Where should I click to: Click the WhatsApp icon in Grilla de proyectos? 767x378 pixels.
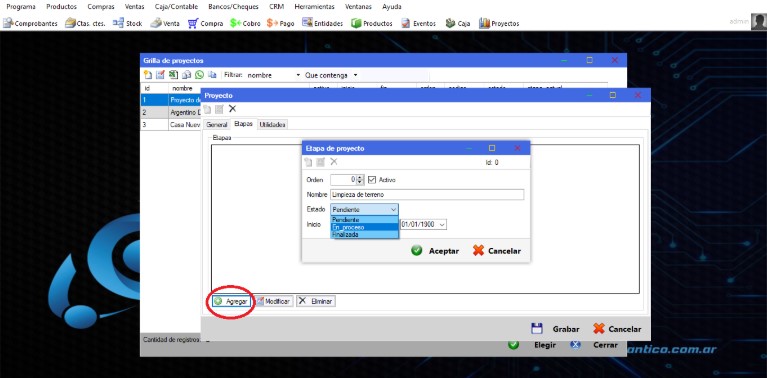coord(199,75)
